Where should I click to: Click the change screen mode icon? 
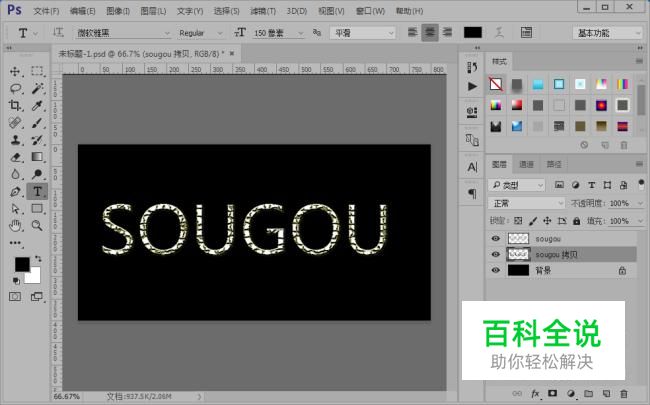click(37, 297)
